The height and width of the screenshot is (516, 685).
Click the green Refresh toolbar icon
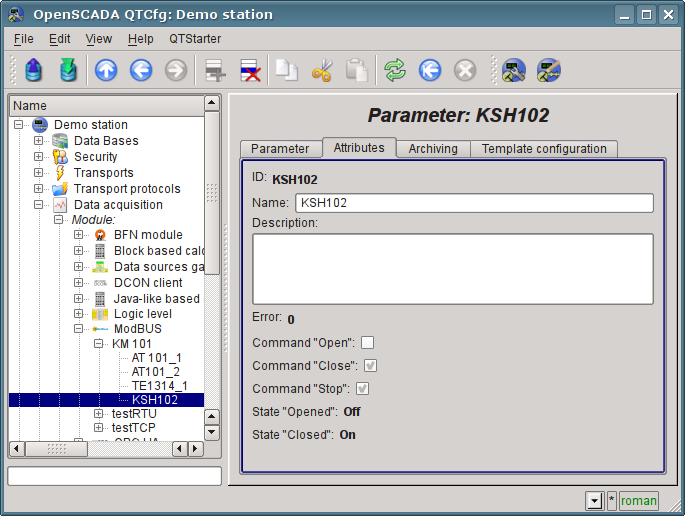(395, 70)
